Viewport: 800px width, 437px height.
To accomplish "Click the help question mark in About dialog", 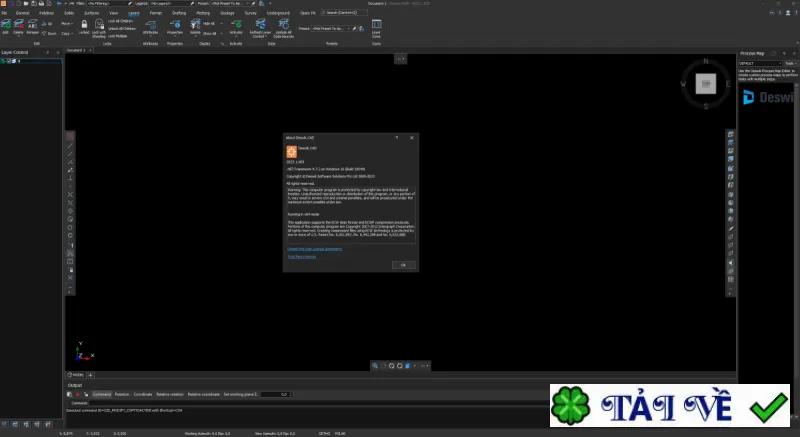I will point(396,138).
